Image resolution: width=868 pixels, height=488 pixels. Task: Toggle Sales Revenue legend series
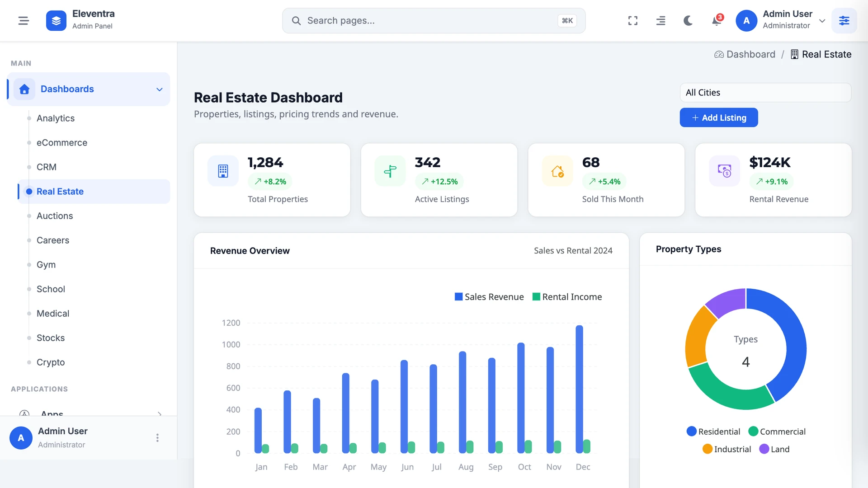tap(489, 297)
